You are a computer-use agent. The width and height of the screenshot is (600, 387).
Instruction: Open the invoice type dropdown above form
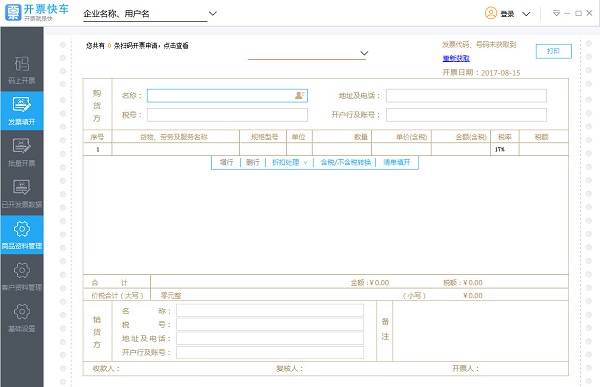click(x=364, y=53)
